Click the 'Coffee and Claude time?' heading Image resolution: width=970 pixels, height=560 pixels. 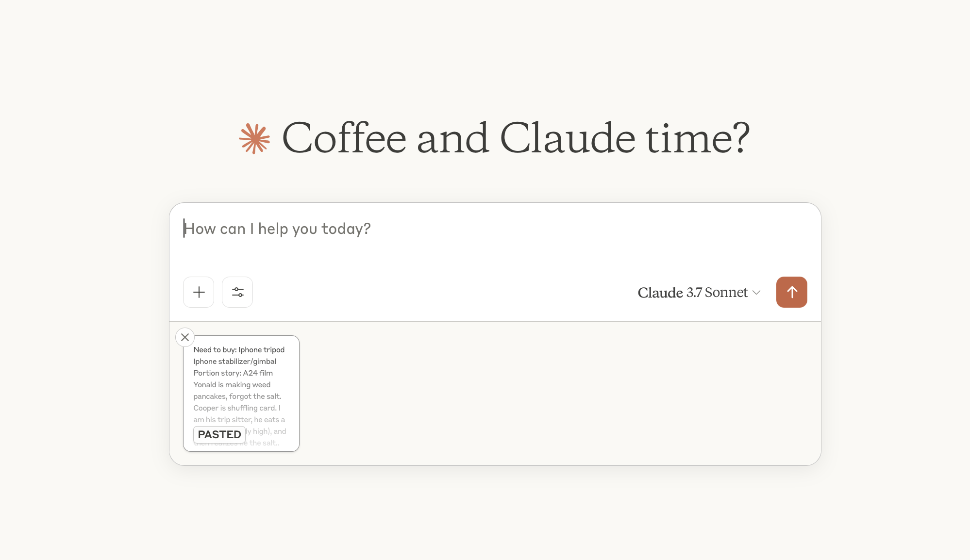516,139
